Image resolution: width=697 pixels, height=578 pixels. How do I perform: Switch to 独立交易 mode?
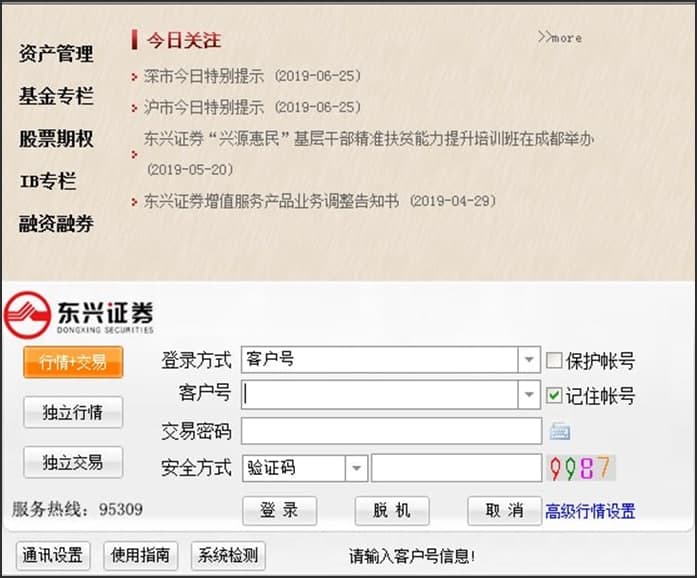click(x=73, y=462)
